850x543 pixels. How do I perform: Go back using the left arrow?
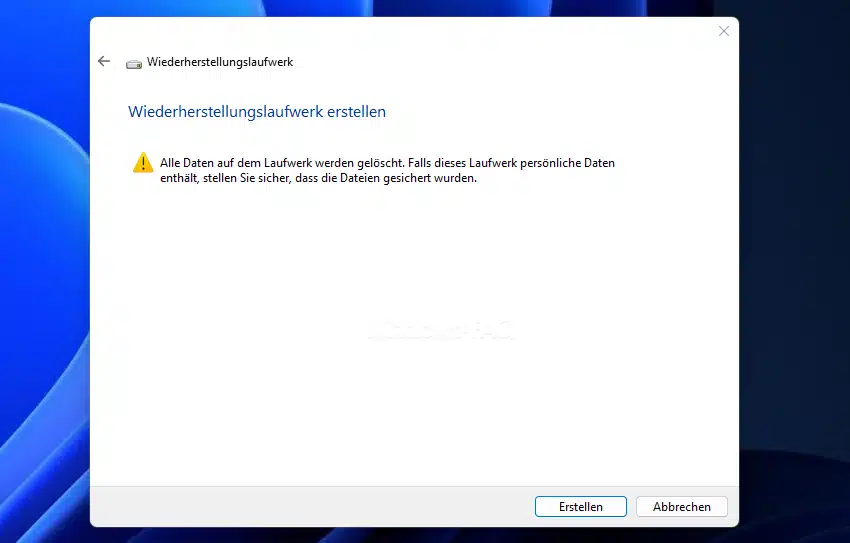click(x=104, y=61)
